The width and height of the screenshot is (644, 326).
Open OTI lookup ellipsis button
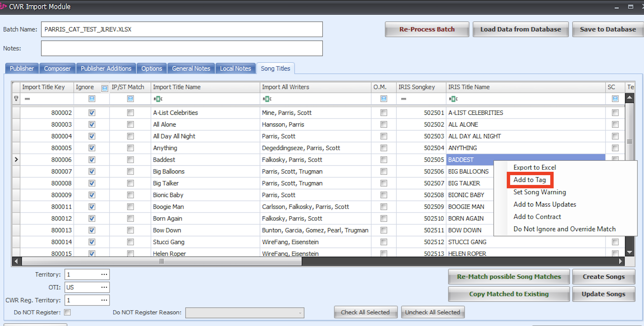[104, 287]
